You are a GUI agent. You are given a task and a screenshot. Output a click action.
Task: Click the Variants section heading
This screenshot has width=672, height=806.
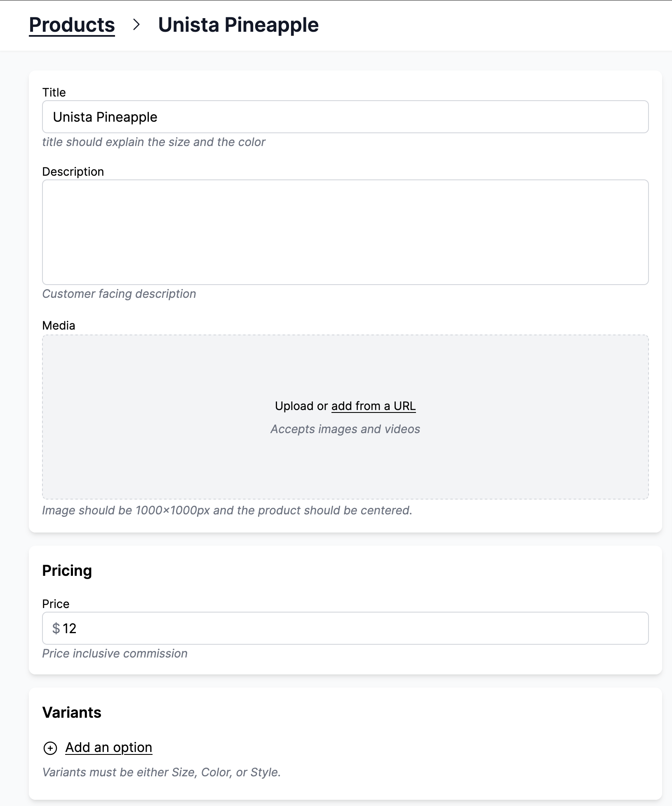72,712
